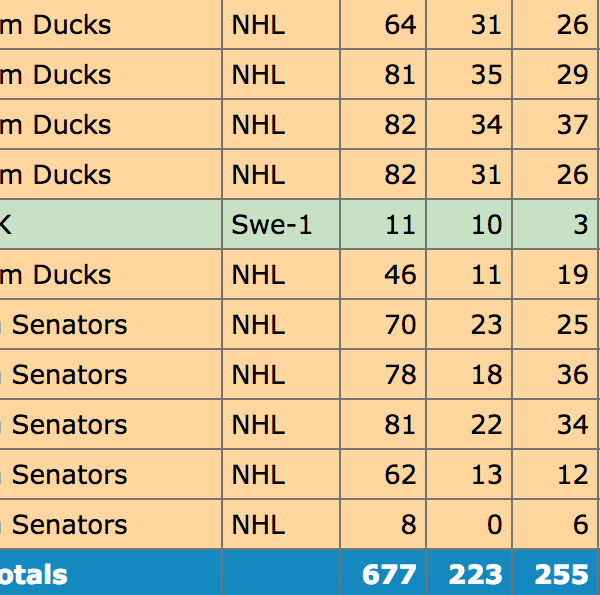Select the cell containing 29
This screenshot has height=595, width=600.
(573, 75)
